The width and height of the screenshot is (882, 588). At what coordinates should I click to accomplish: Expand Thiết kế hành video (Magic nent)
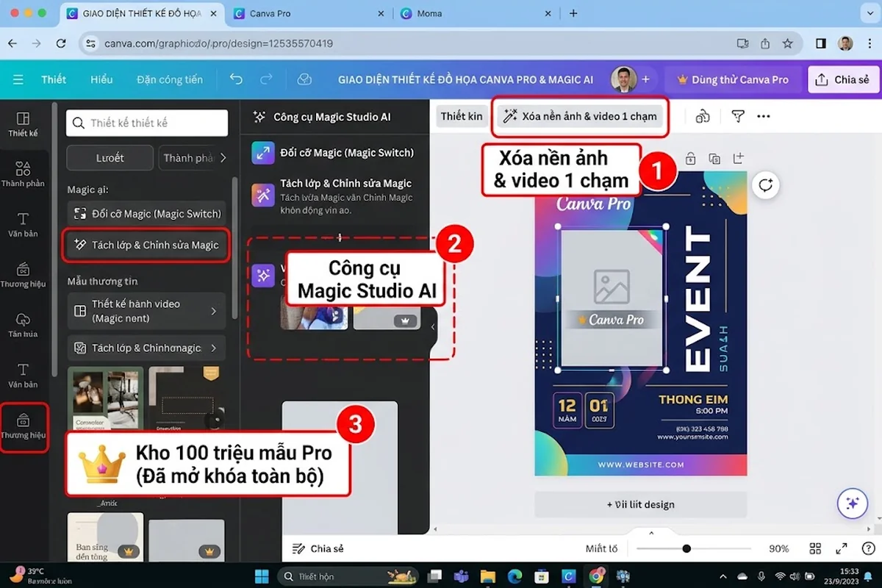(146, 311)
